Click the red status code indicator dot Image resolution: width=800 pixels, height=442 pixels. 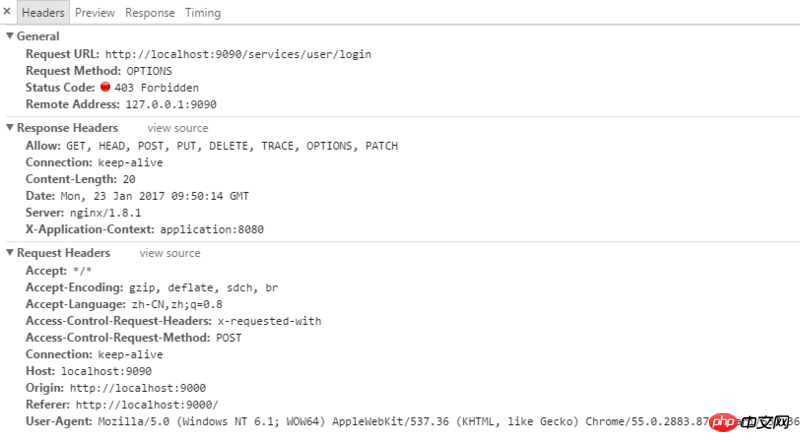(105, 87)
